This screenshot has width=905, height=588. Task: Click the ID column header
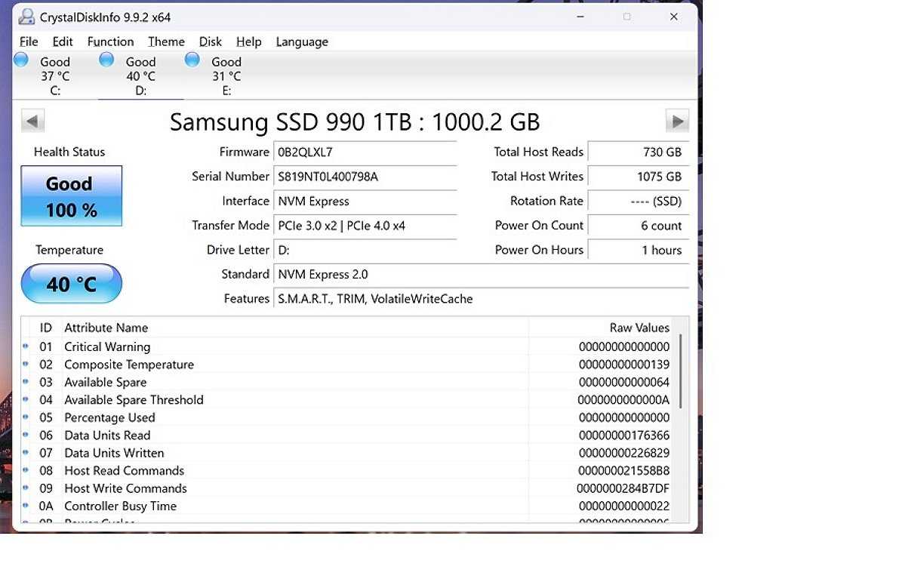pyautogui.click(x=45, y=328)
